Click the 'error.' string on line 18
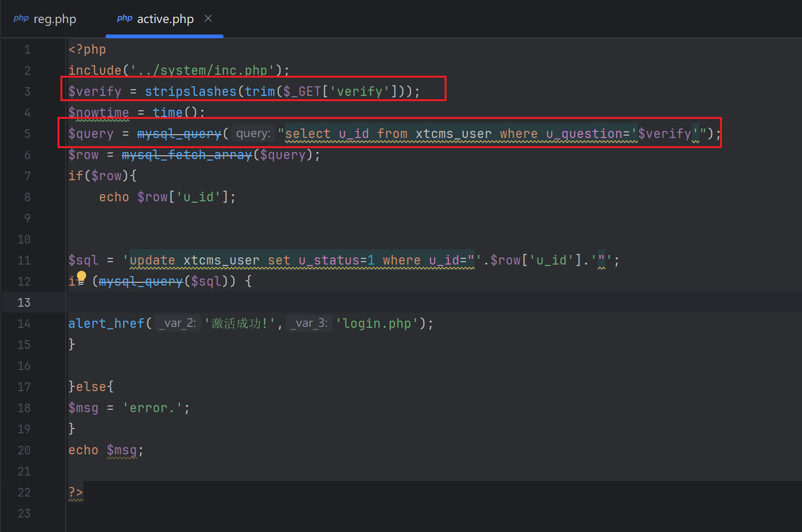 pyautogui.click(x=153, y=408)
